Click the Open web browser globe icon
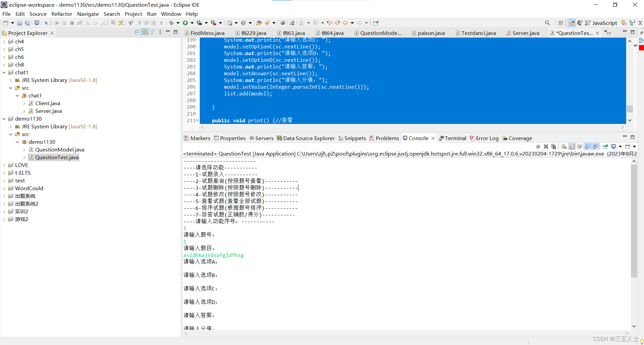The width and height of the screenshot is (644, 345). point(282,23)
